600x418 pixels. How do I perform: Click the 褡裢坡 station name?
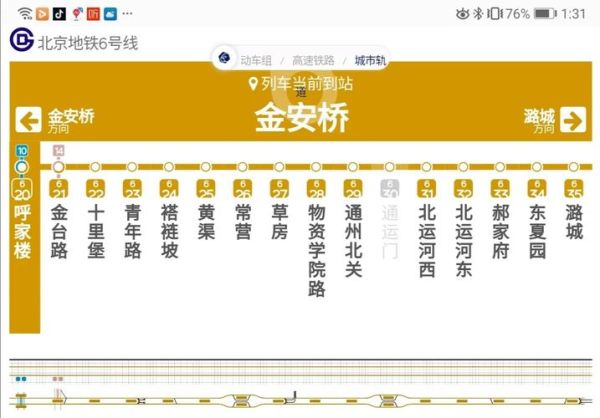coord(169,232)
